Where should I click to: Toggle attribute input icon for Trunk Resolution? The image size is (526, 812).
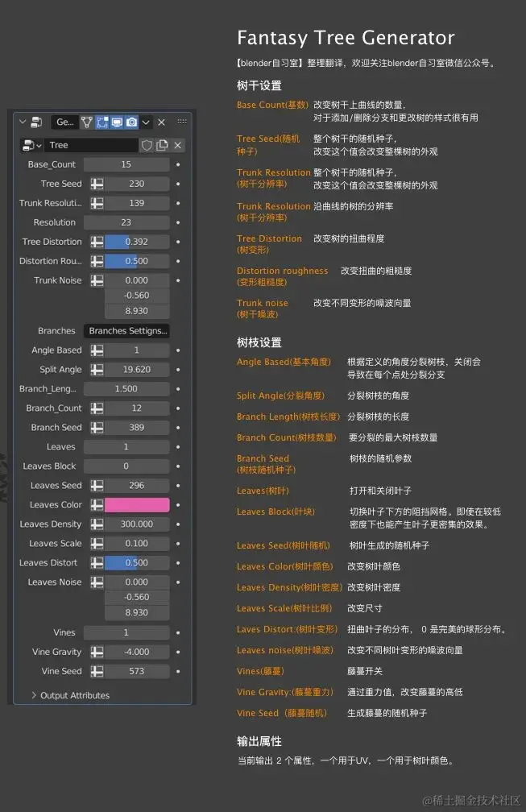point(97,203)
